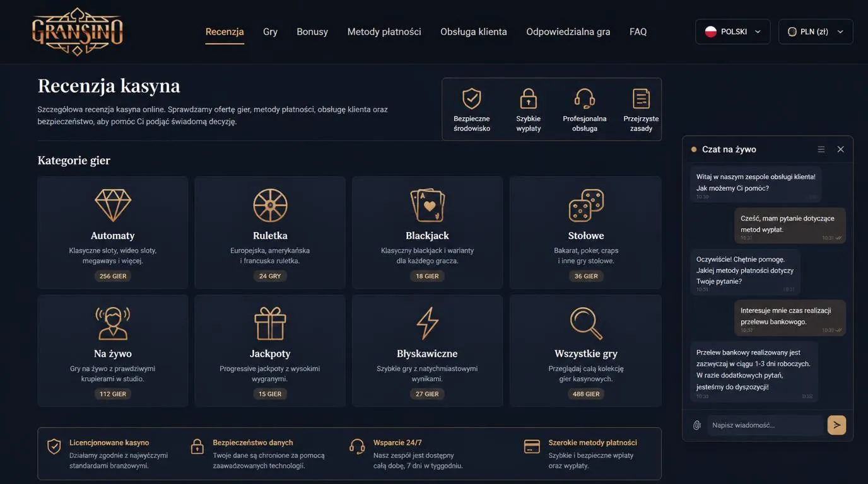Viewport: 868px width, 484px height.
Task: Click the 488 GIER badge
Action: [586, 394]
